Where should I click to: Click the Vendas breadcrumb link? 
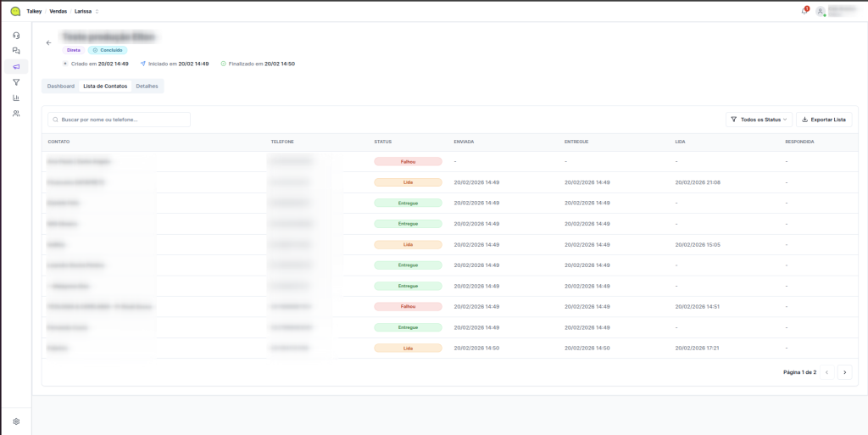point(58,11)
